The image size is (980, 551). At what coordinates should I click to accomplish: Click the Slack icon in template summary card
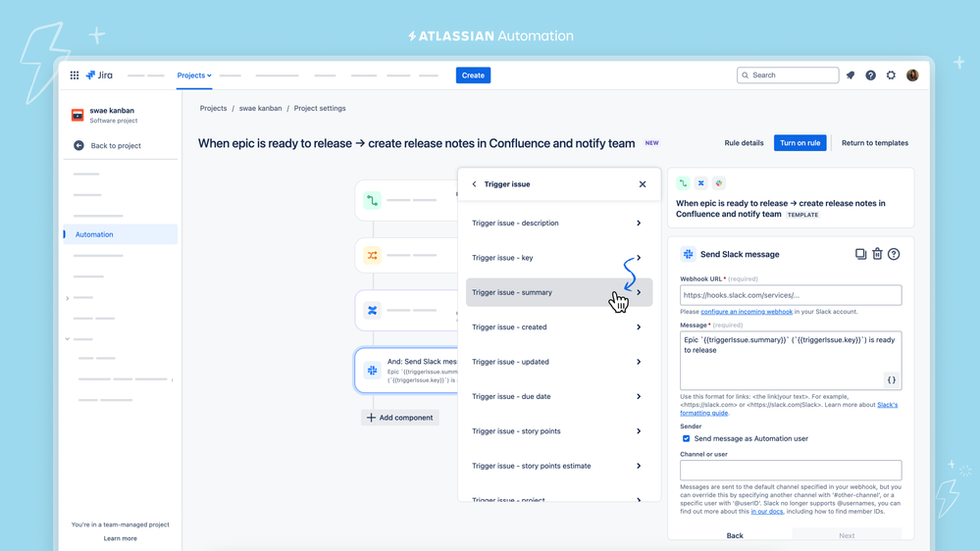(719, 183)
